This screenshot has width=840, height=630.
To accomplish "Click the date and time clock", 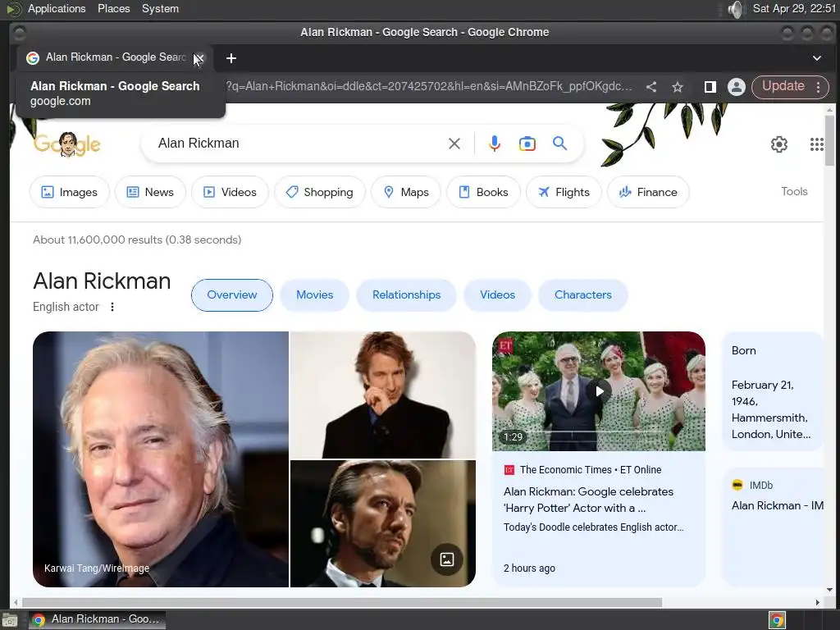I will [x=794, y=8].
